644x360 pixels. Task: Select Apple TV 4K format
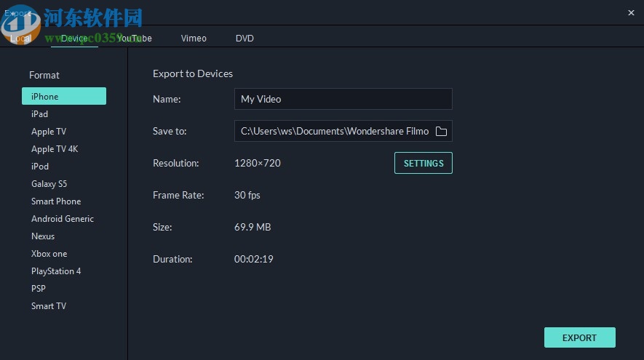click(55, 149)
